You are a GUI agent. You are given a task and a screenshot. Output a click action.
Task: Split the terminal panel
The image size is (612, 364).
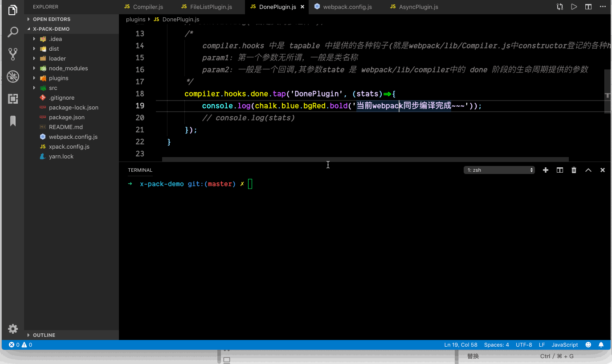[x=560, y=170]
